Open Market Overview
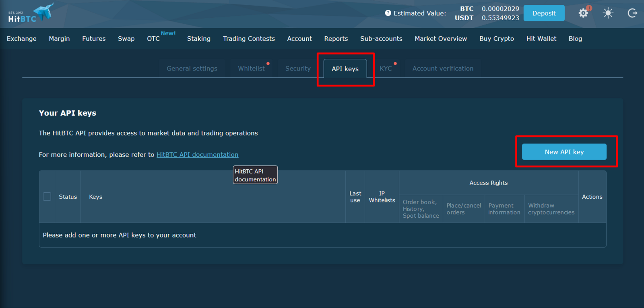The height and width of the screenshot is (308, 644). tap(441, 39)
